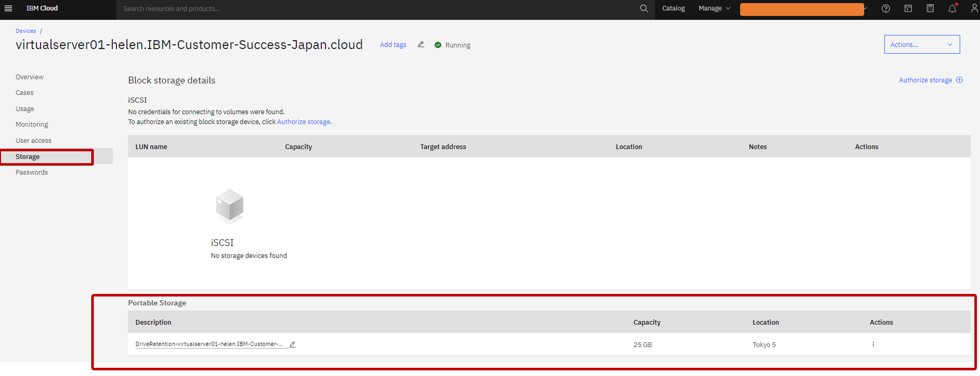Click the plus icon next to Authorize storage

pyautogui.click(x=959, y=80)
